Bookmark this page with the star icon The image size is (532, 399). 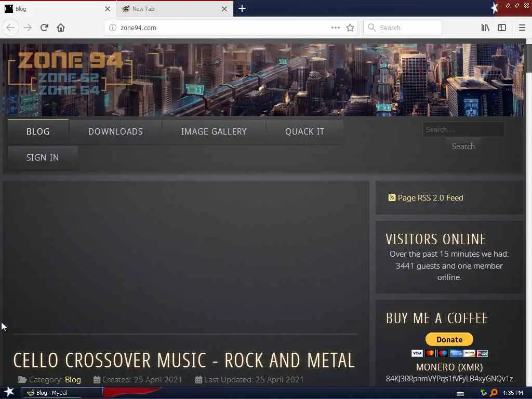click(350, 28)
